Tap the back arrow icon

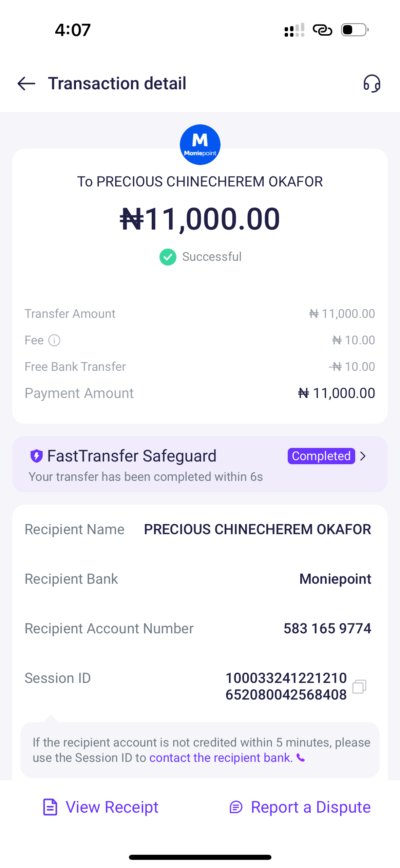[x=26, y=84]
